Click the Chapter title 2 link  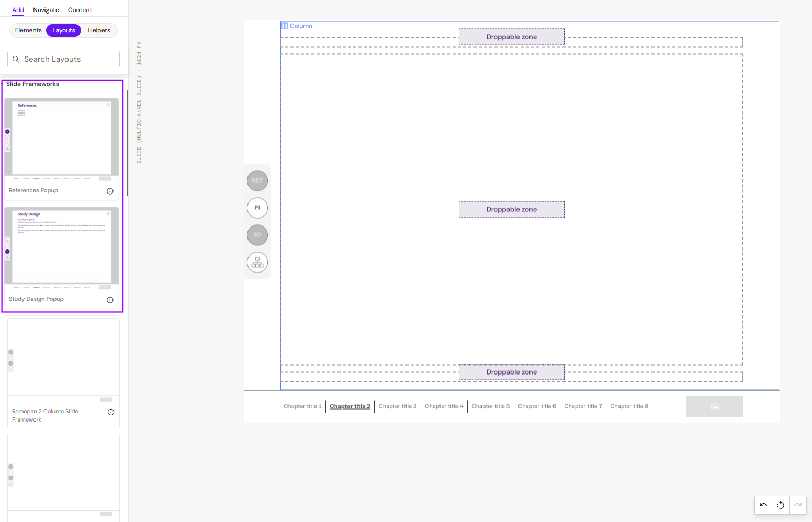(x=350, y=406)
